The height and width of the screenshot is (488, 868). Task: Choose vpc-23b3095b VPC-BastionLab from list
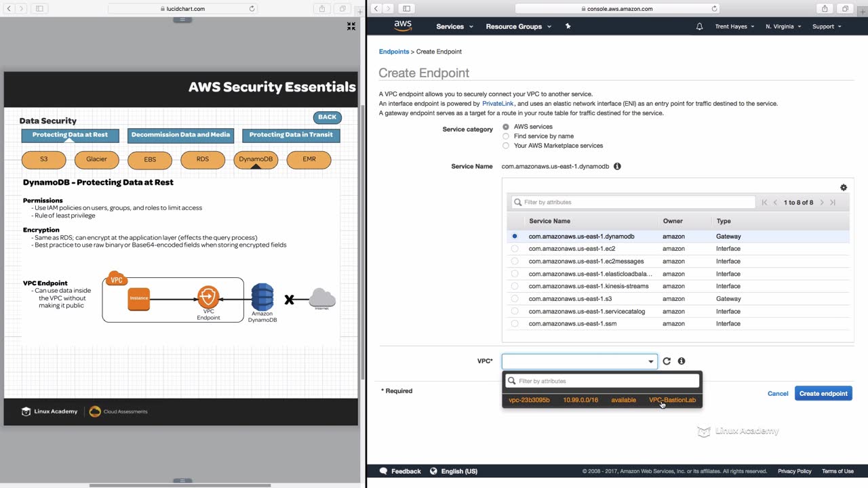[602, 400]
